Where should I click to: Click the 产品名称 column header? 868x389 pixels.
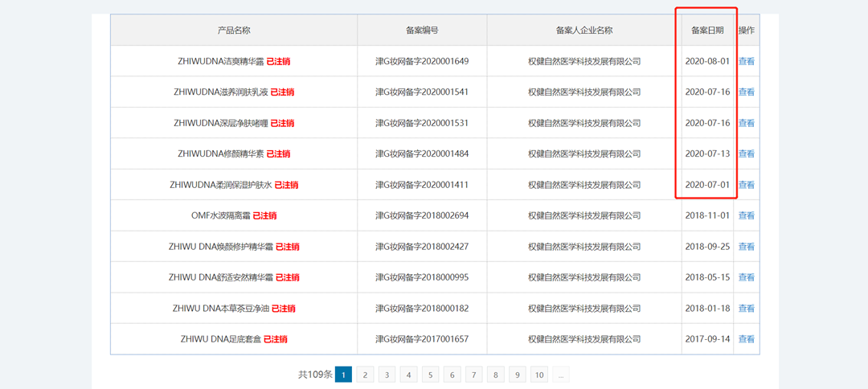point(234,31)
